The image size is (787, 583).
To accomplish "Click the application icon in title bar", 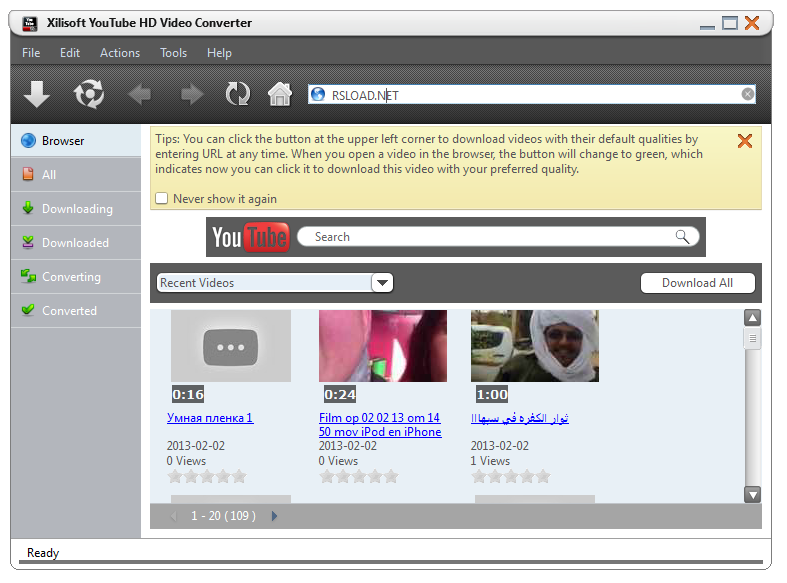I will tap(30, 23).
